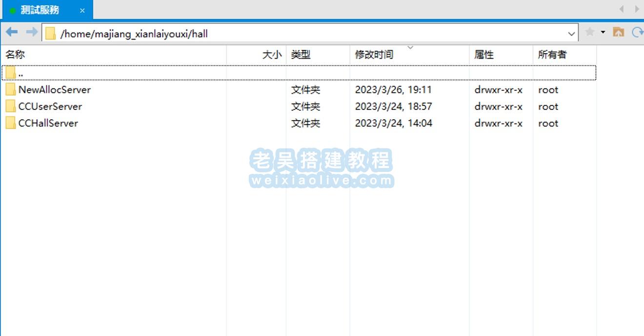The width and height of the screenshot is (644, 336).
Task: Select the 所有者 column header
Action: tap(552, 54)
